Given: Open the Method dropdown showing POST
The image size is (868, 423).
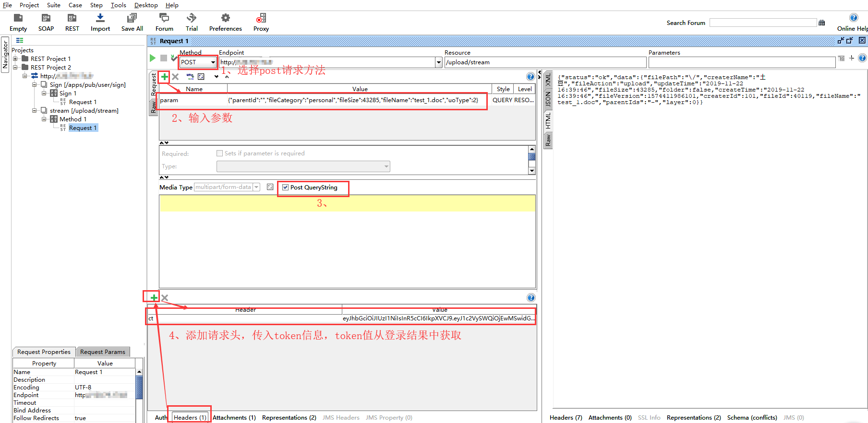Looking at the screenshot, I should [x=213, y=62].
